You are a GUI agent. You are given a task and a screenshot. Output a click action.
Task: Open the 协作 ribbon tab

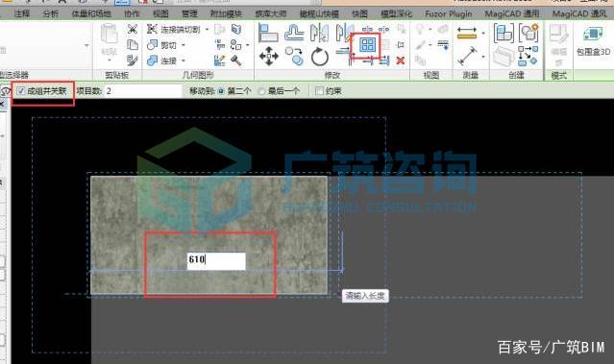click(132, 13)
